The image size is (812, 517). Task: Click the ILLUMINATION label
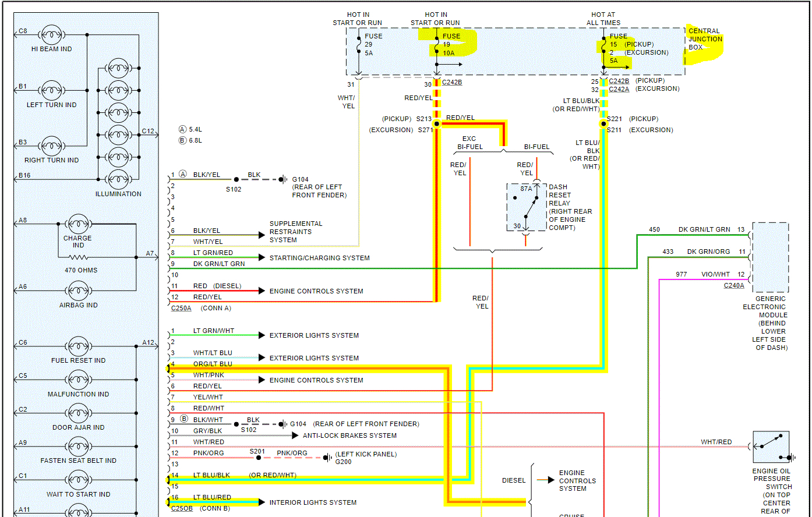(118, 194)
